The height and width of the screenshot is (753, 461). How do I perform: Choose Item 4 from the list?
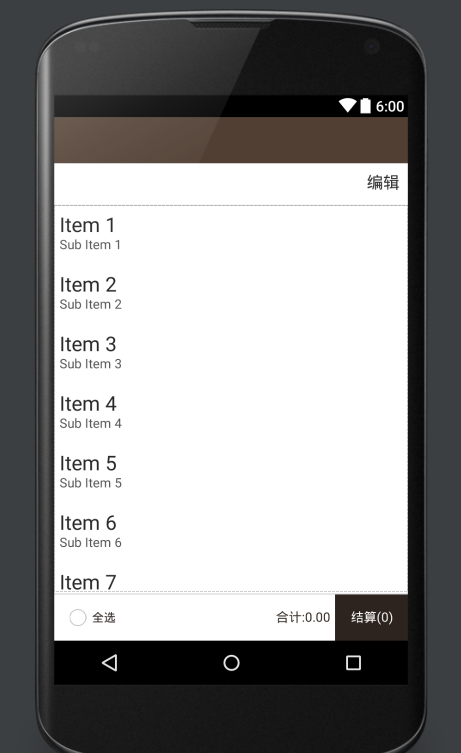coord(231,414)
